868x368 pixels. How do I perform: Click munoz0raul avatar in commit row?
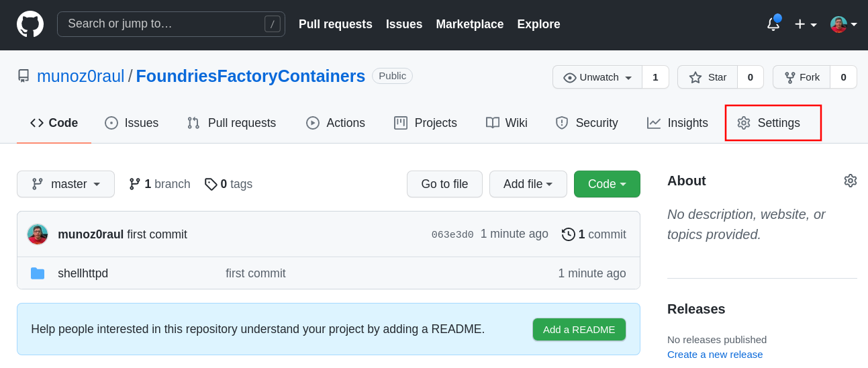click(x=38, y=234)
